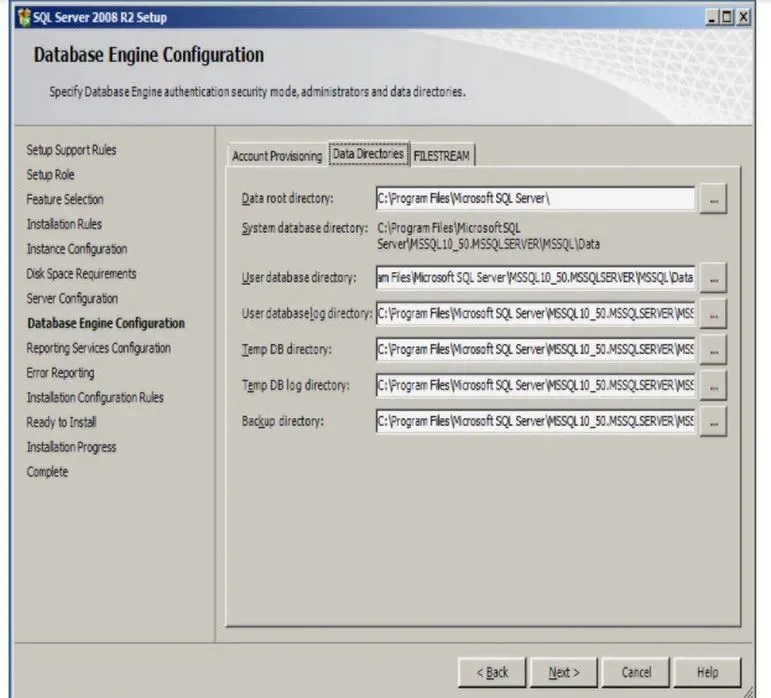The width and height of the screenshot is (771, 698).
Task: Click the Backup directory label
Action: [283, 422]
